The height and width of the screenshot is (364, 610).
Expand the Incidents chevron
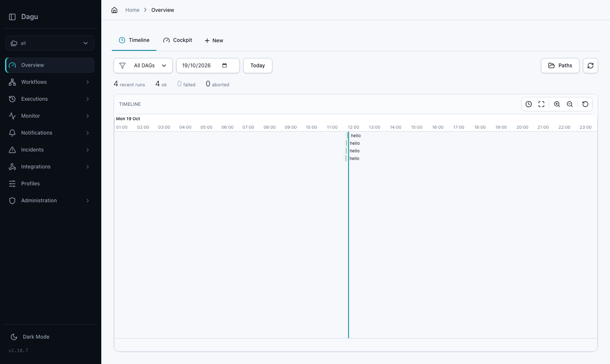[x=88, y=150]
